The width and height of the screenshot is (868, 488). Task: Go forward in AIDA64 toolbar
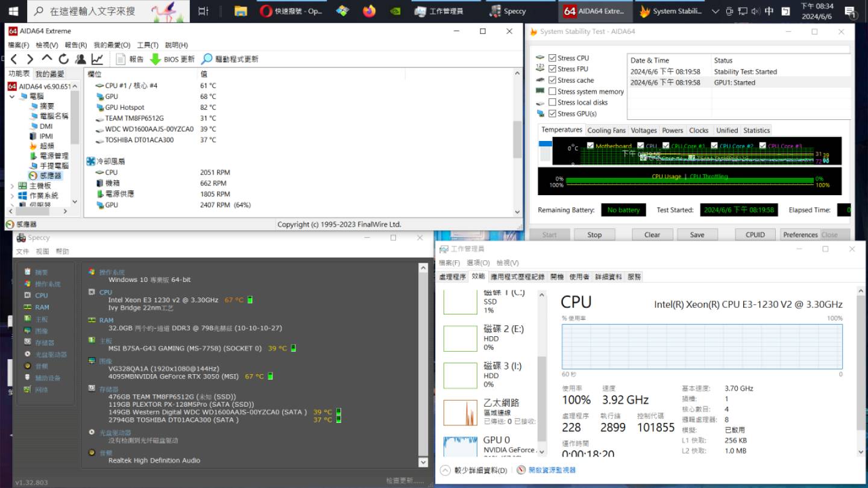pyautogui.click(x=30, y=59)
